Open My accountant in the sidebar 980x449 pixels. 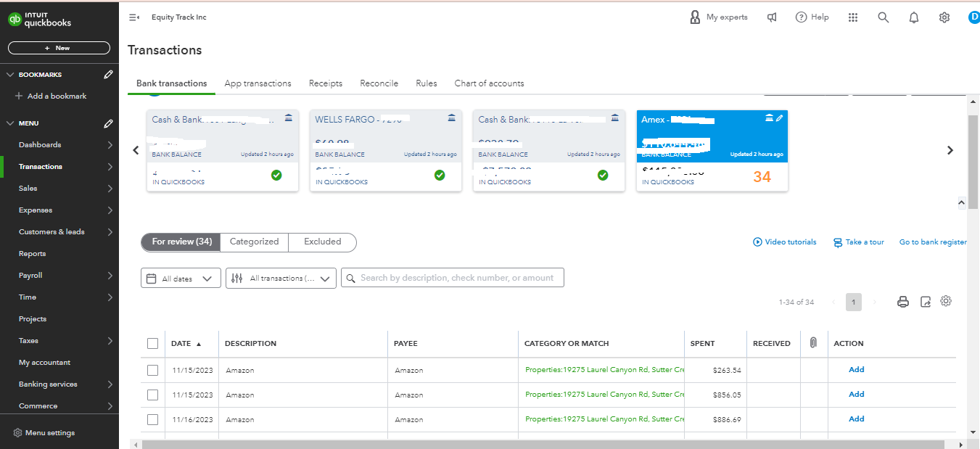coord(45,363)
